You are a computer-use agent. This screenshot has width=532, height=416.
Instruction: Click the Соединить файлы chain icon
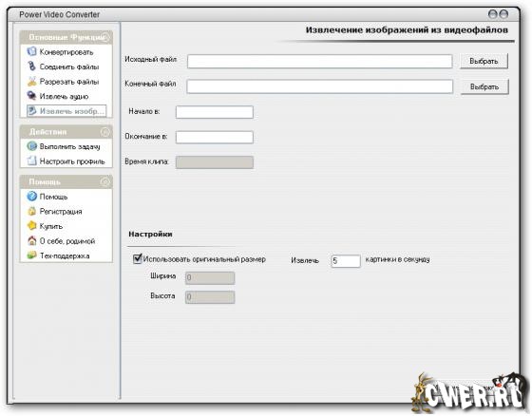pyautogui.click(x=31, y=66)
